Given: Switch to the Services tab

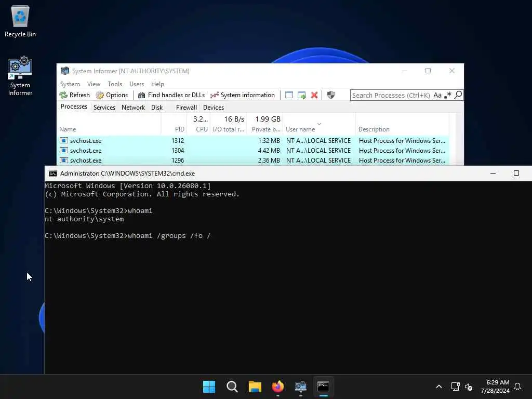Looking at the screenshot, I should click(104, 107).
